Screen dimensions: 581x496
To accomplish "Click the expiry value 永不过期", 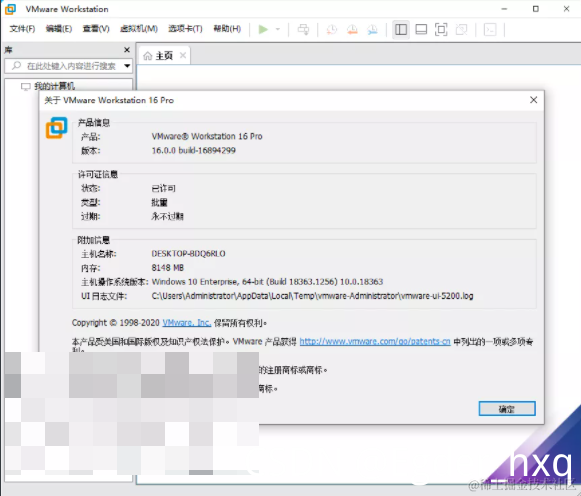I will (x=167, y=216).
